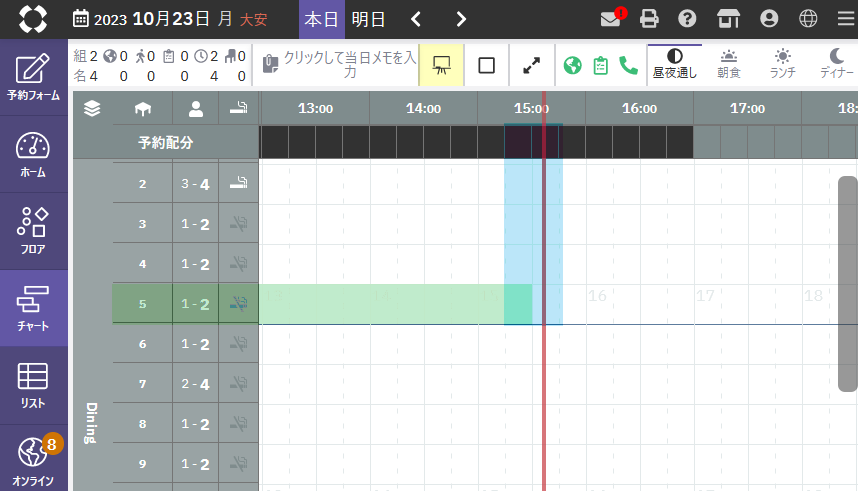Switch to the ランチ period tab
This screenshot has width=858, height=491.
(x=782, y=64)
